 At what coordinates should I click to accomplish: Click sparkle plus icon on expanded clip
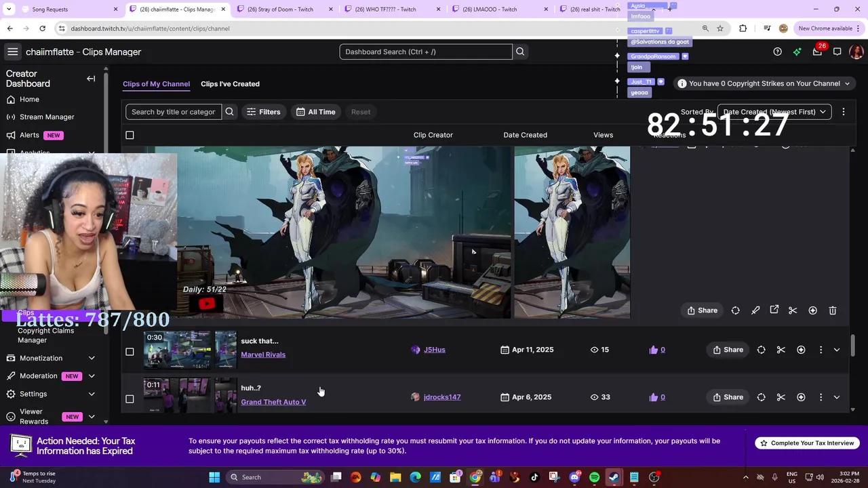[x=812, y=310]
